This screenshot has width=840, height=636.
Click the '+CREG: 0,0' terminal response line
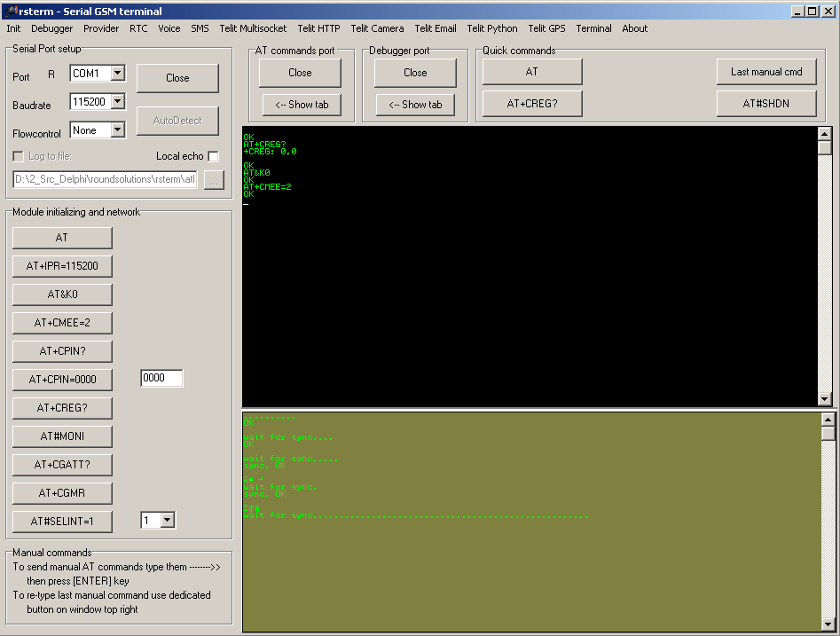tap(270, 152)
